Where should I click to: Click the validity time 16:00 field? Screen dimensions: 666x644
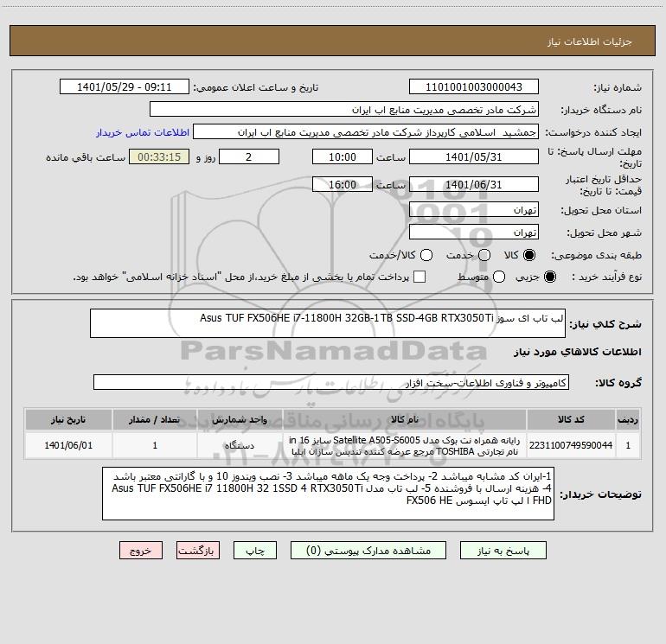pyautogui.click(x=343, y=184)
